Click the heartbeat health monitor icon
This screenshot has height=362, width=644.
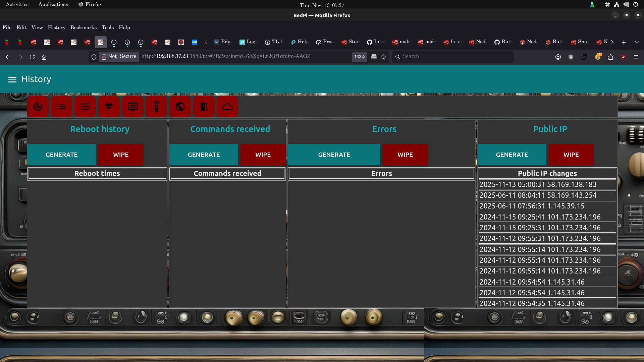[x=109, y=107]
